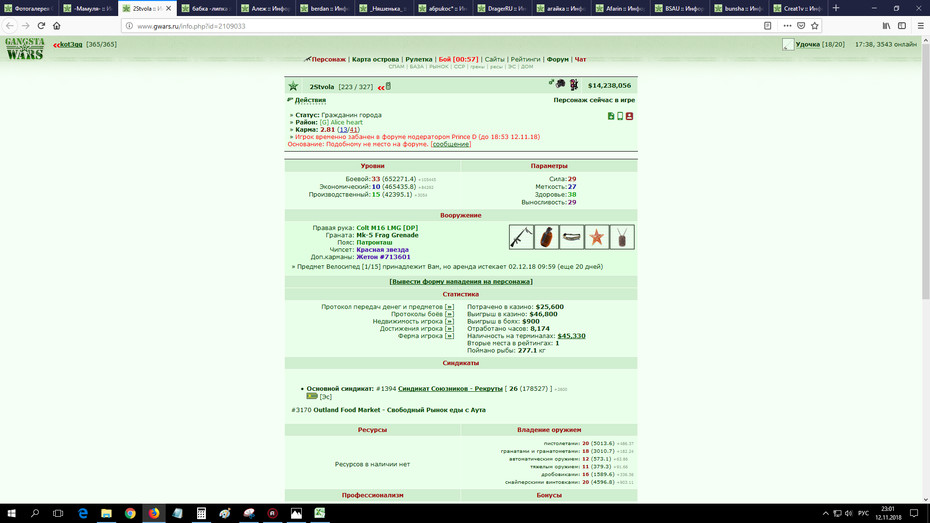The height and width of the screenshot is (523, 930).
Task: Click the $45,330 terminals cash link
Action: tap(571, 336)
